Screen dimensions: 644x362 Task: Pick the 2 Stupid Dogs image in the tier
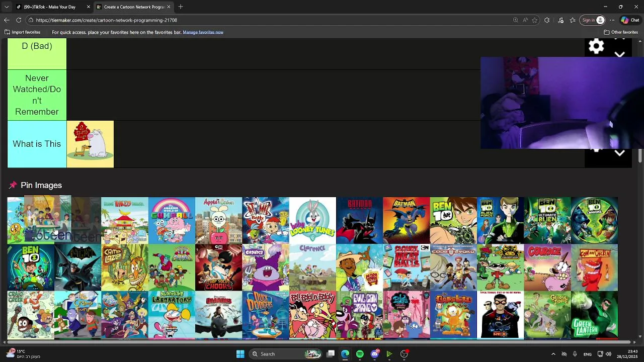coord(90,144)
